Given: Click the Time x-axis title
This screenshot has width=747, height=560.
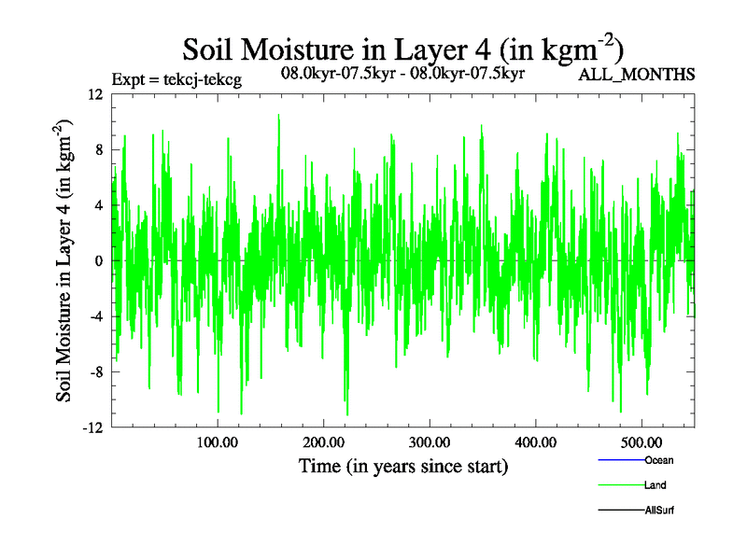Looking at the screenshot, I should click(402, 466).
